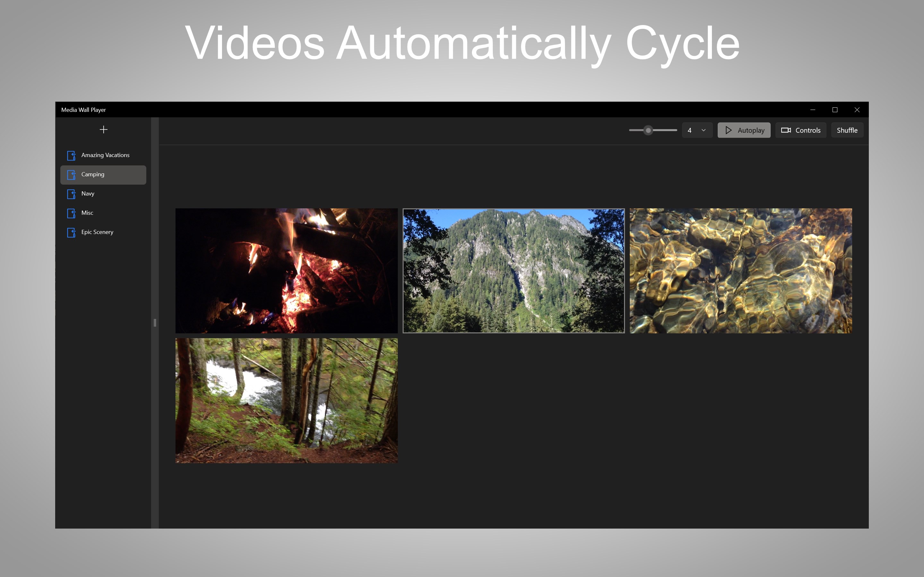Click the camera icon on the Controls button
Image resolution: width=924 pixels, height=577 pixels.
click(786, 130)
